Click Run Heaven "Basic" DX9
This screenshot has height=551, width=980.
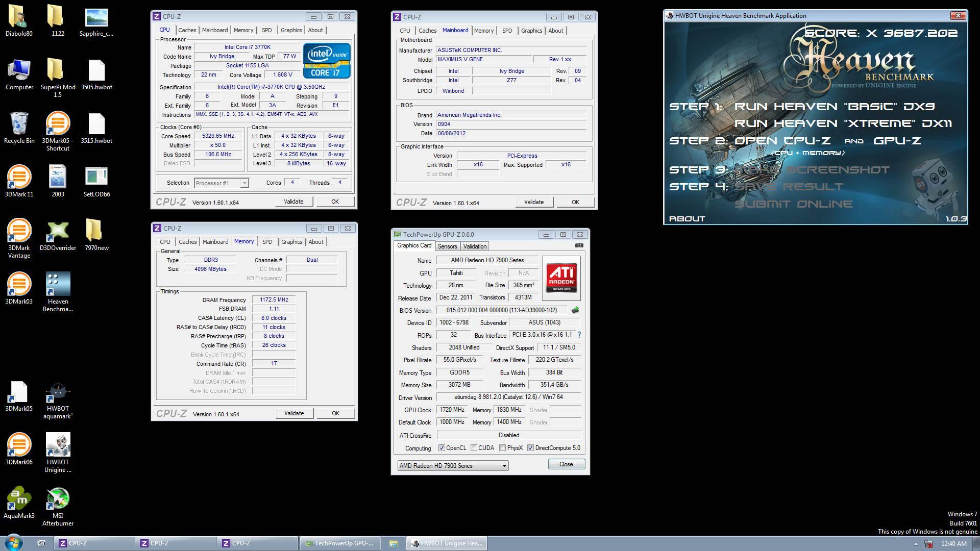[x=834, y=107]
